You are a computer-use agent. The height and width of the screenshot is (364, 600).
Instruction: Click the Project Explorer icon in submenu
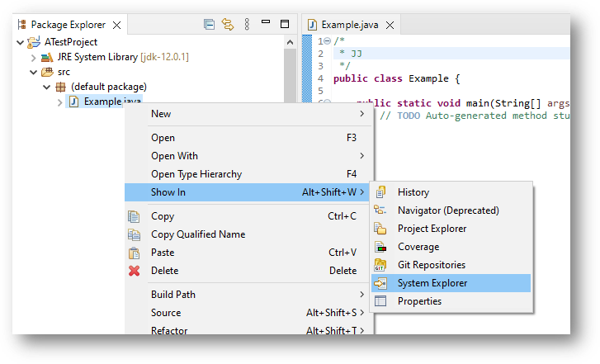pos(380,229)
